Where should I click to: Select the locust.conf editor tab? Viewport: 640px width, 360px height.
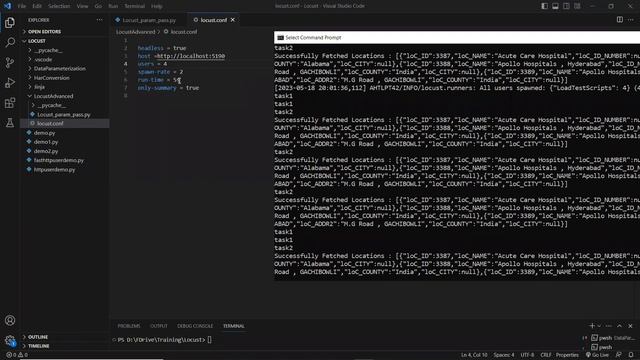(214, 20)
